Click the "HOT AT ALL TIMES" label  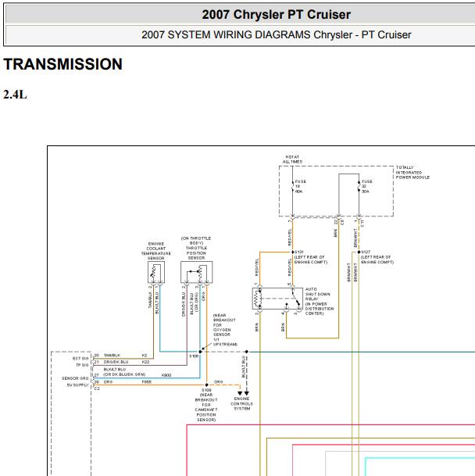(x=292, y=159)
